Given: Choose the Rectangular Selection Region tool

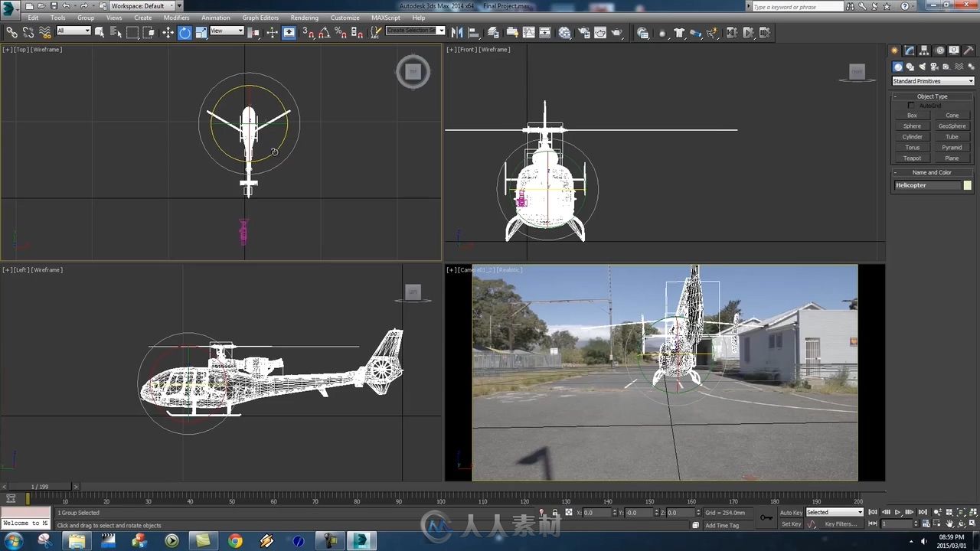Looking at the screenshot, I should click(x=132, y=32).
